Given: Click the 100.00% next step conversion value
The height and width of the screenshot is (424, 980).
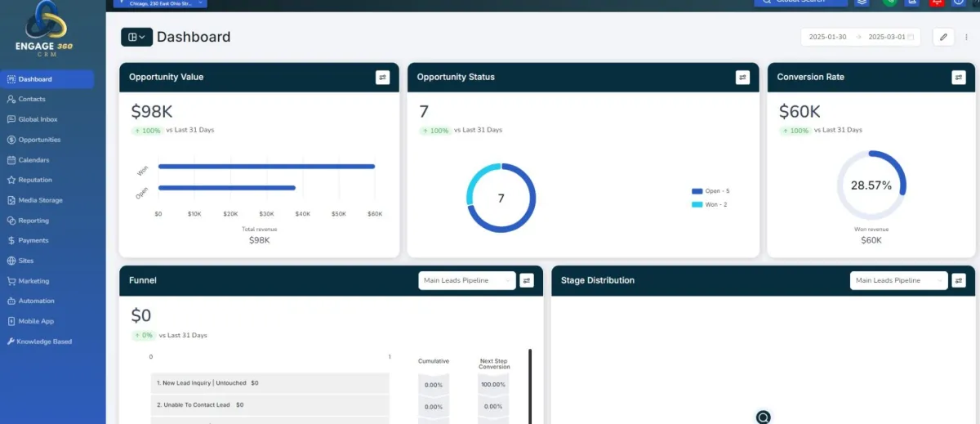Looking at the screenshot, I should [493, 385].
